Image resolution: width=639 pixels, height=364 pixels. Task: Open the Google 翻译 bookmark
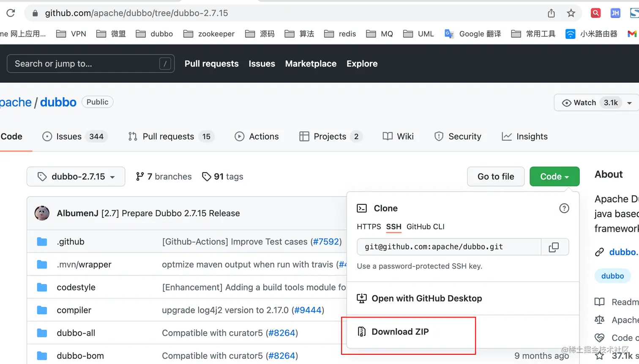[472, 34]
